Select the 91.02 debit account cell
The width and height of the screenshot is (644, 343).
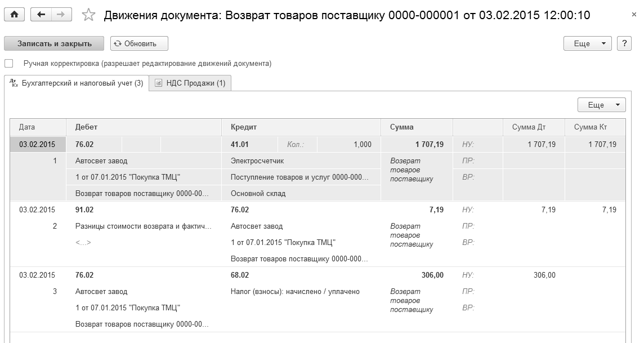point(84,210)
